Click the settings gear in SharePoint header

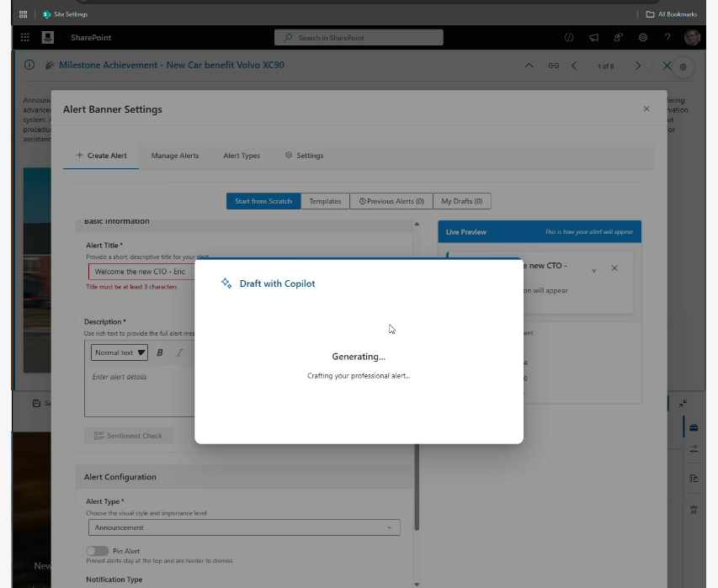pos(643,38)
